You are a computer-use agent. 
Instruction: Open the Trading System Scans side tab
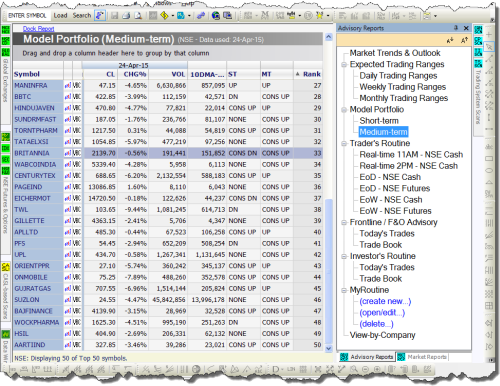(x=478, y=97)
